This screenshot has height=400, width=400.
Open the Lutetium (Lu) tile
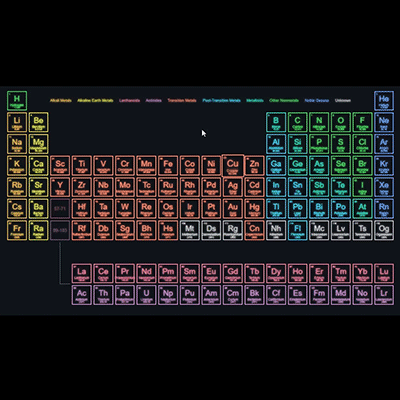[x=384, y=273]
